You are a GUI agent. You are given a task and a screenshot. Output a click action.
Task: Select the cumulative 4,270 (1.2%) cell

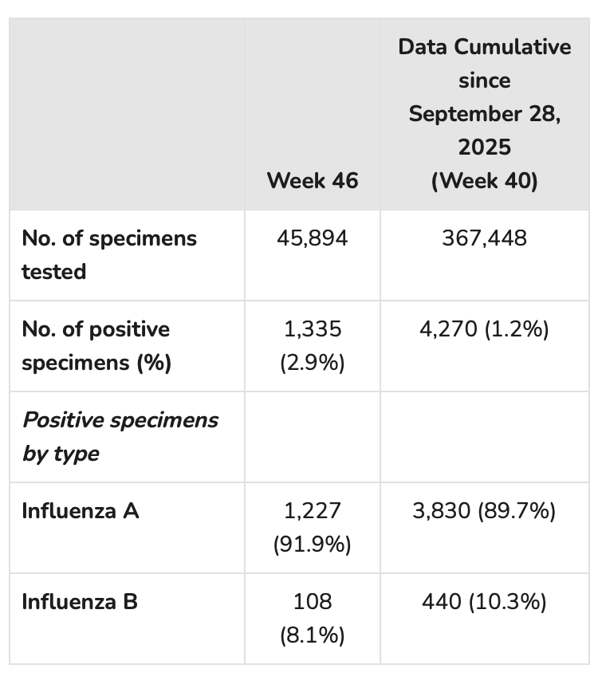[485, 329]
